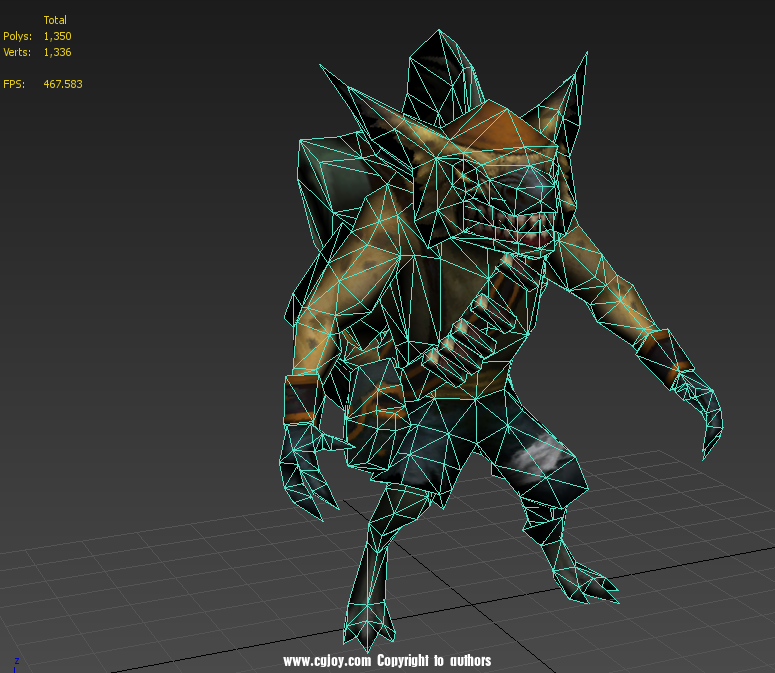Click the 'Copyright to authors' text
This screenshot has width=775, height=673.
(x=434, y=661)
